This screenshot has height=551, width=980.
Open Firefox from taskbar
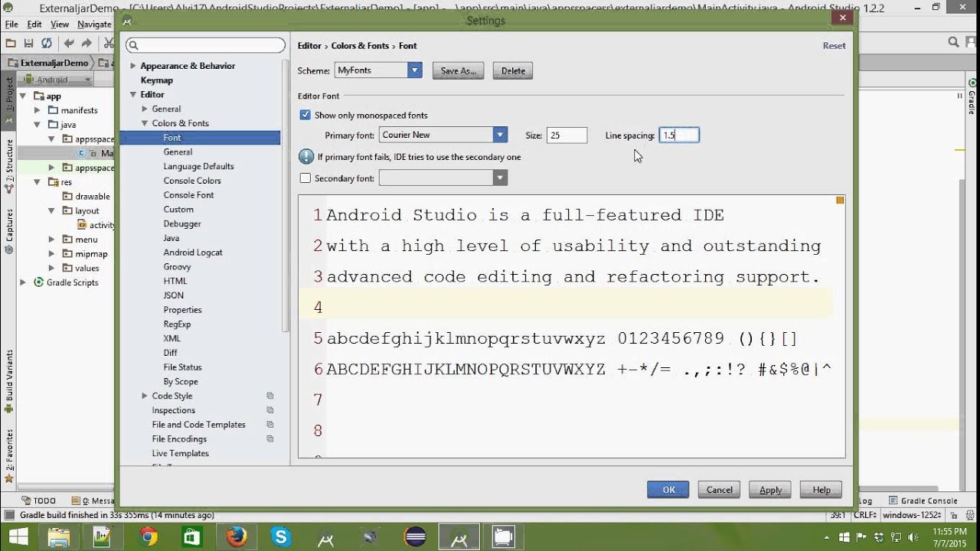[x=237, y=537]
